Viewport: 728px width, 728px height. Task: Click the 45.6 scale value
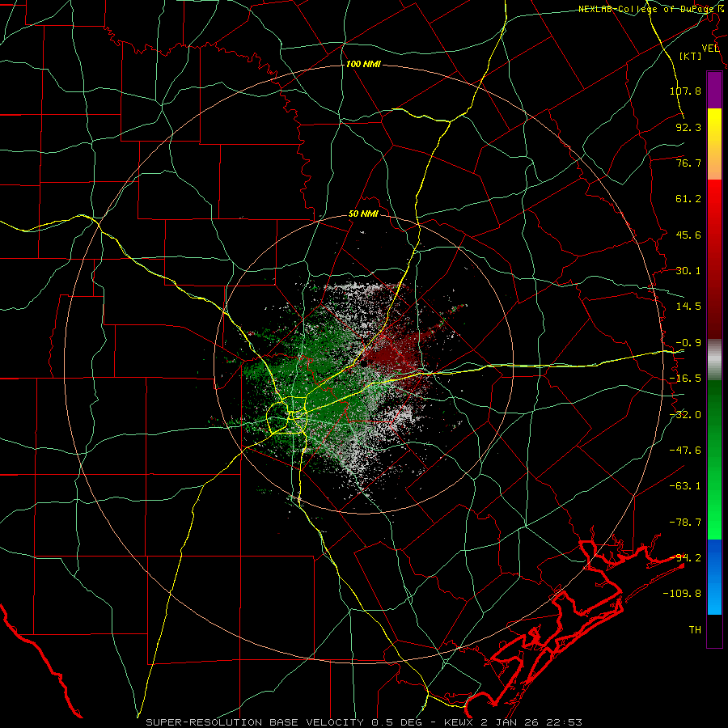click(688, 235)
